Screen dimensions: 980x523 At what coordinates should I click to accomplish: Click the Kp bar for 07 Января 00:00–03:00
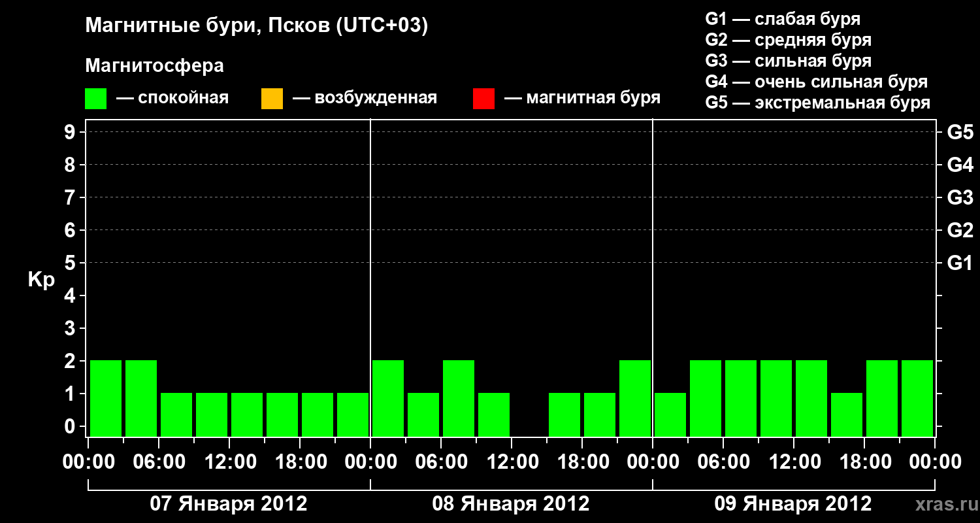[106, 398]
